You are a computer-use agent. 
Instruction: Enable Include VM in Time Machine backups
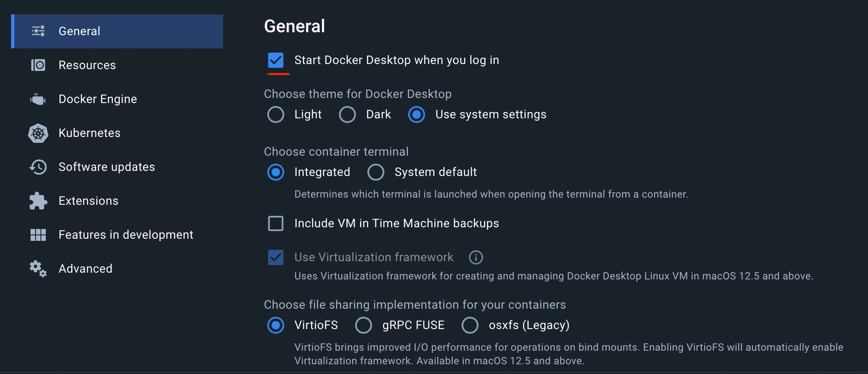pyautogui.click(x=276, y=223)
